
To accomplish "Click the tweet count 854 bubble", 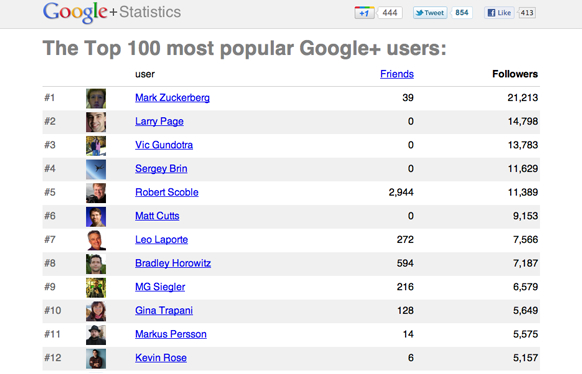I will (461, 13).
